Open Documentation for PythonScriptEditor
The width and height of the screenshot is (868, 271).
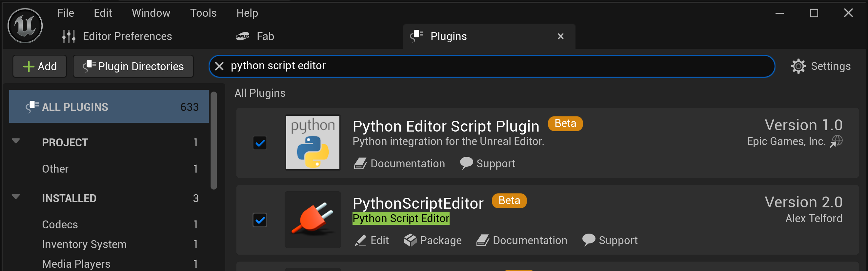point(522,241)
